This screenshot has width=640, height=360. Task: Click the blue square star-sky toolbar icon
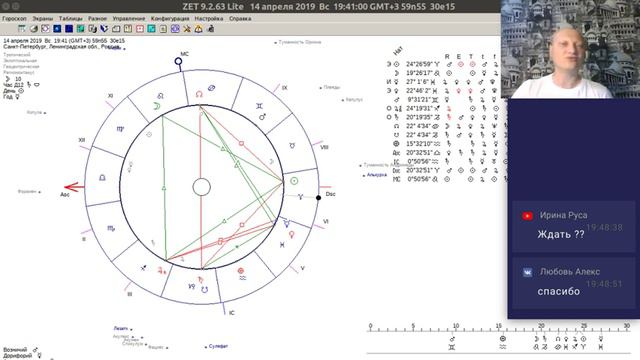point(57,29)
